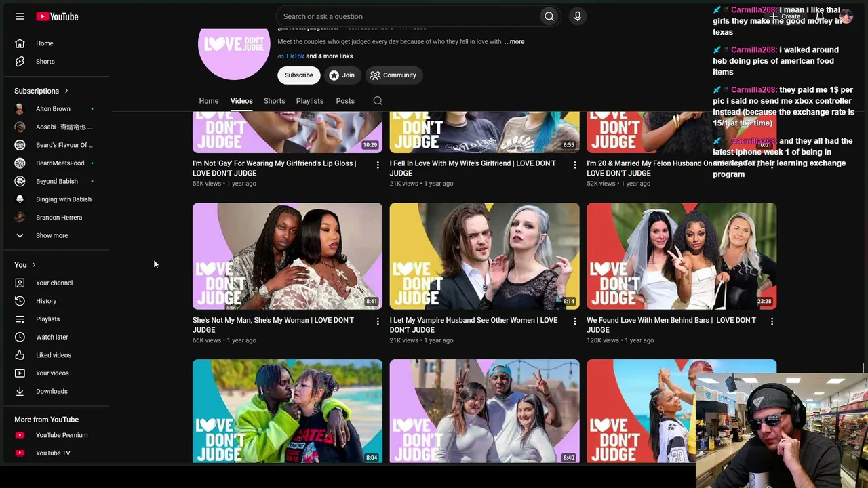
Task: Subscribe to the channel
Action: (299, 75)
